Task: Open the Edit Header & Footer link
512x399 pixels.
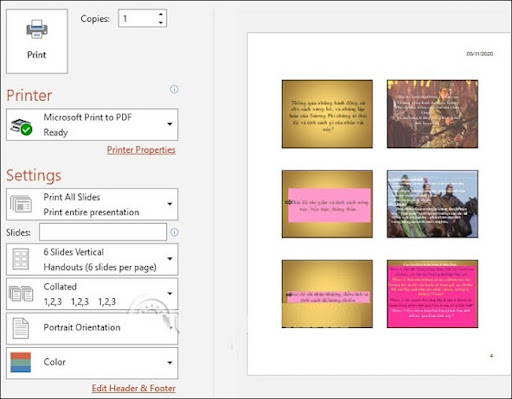Action: pos(134,388)
